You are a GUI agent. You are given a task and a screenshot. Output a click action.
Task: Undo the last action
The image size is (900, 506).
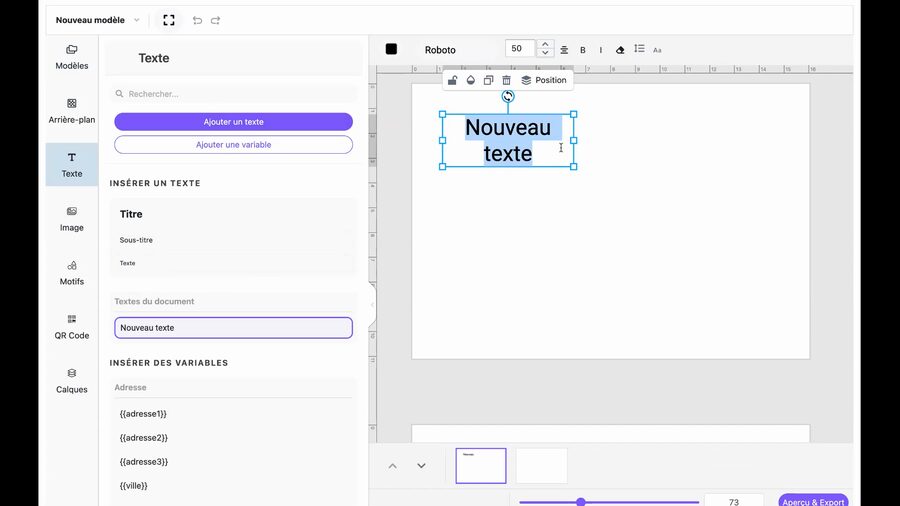(197, 20)
